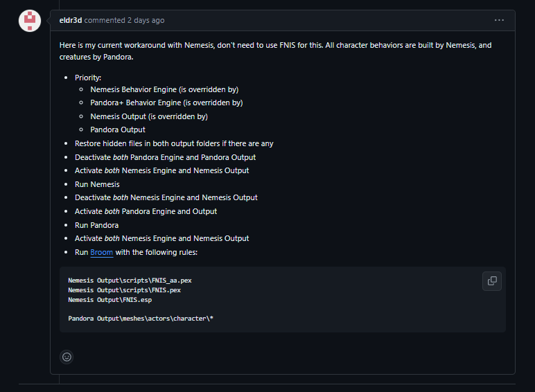Viewport: 535px width, 392px height.
Task: Click the Pandora Output meshes path code line
Action: [x=141, y=319]
